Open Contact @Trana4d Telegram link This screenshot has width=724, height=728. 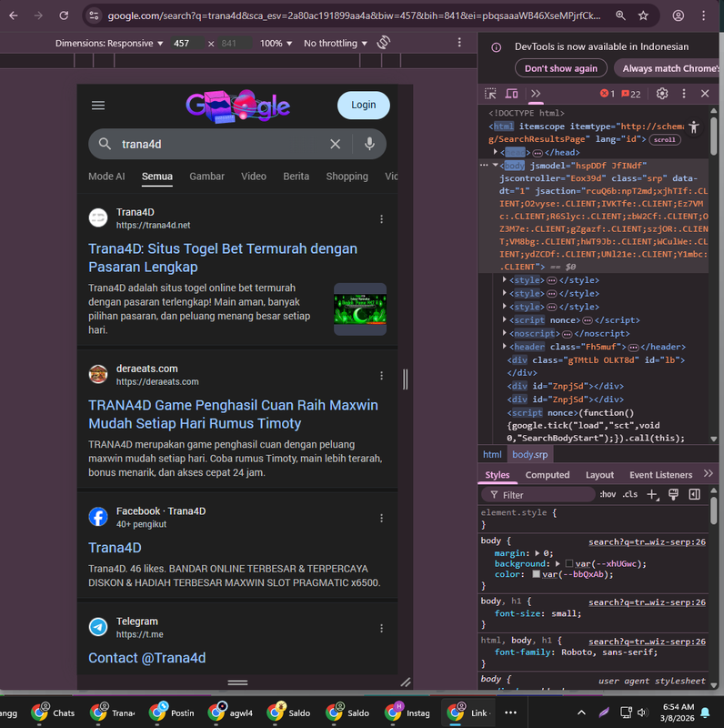pos(146,658)
